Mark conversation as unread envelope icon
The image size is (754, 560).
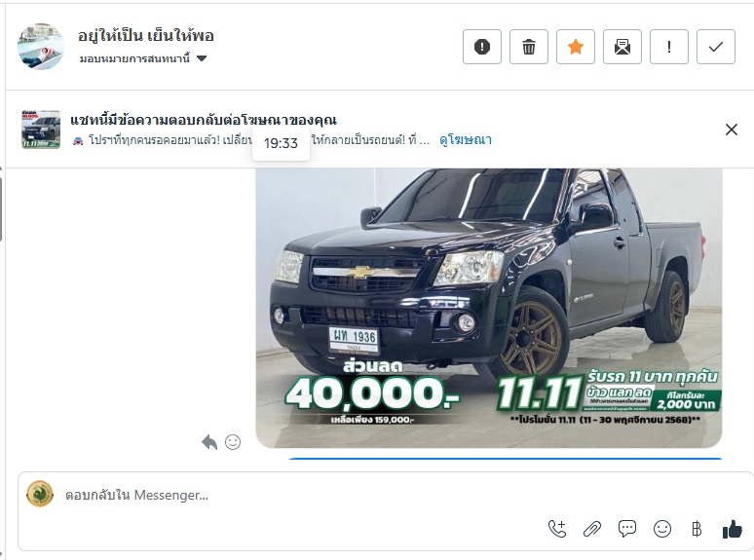coord(622,47)
